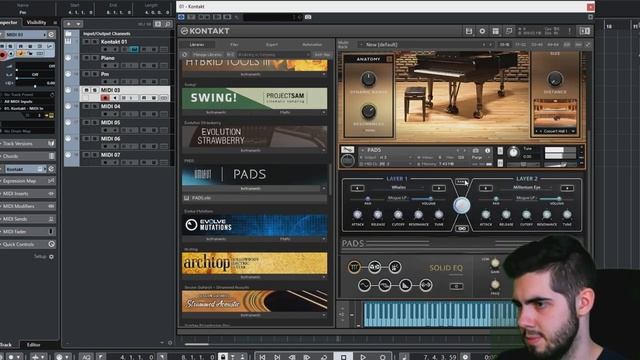Solo the MIDI 03 track
The image size is (640, 360).
click(95, 90)
